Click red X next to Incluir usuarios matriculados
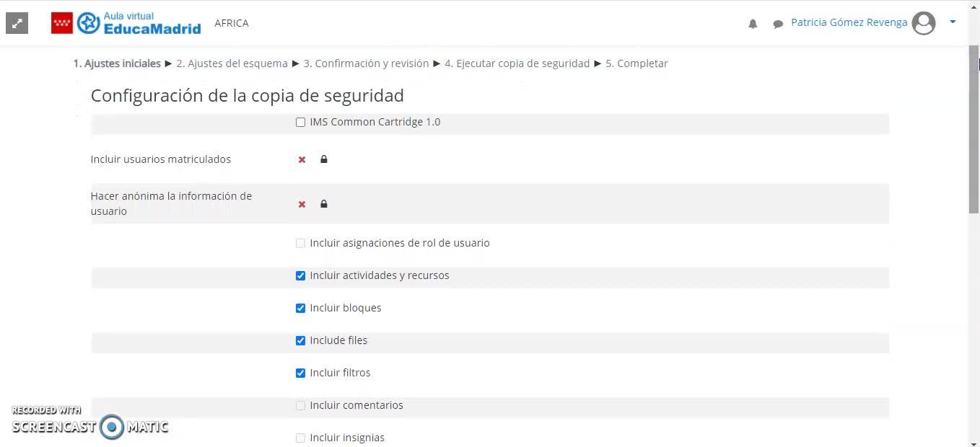This screenshot has width=980, height=447. pos(302,160)
